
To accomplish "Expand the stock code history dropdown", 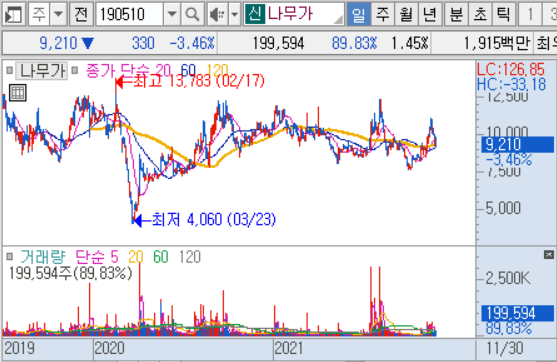I will coord(172,14).
